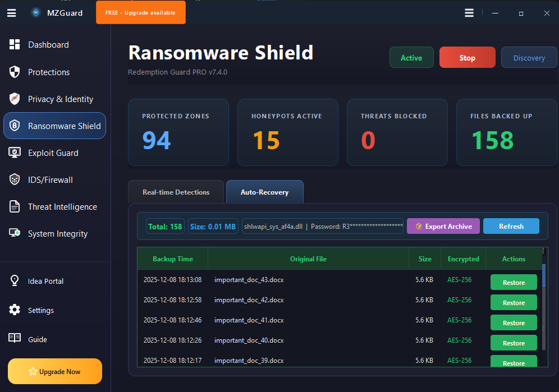
Task: Click the archive name and password field
Action: [x=323, y=227]
